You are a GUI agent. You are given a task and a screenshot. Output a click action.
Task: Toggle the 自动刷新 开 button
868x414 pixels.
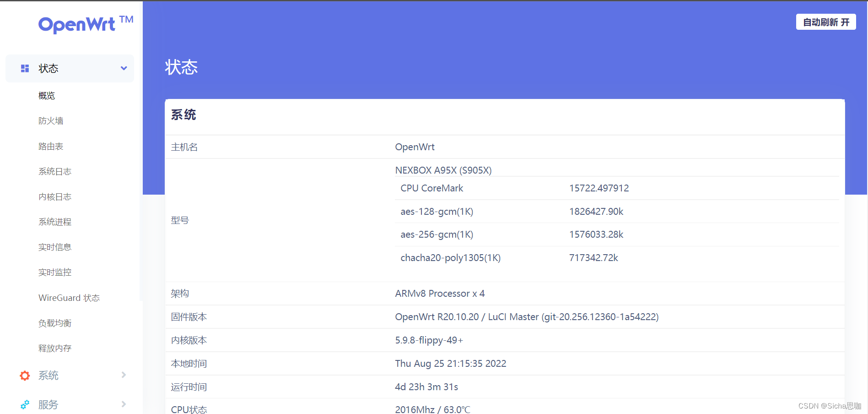pyautogui.click(x=826, y=22)
